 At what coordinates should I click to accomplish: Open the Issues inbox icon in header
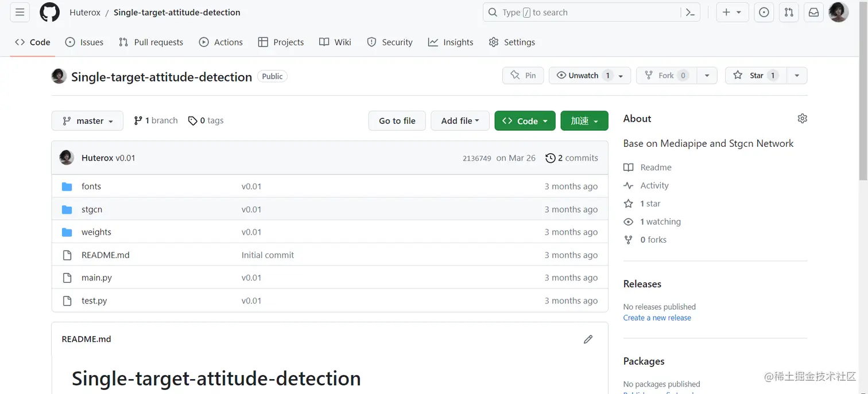coord(764,12)
